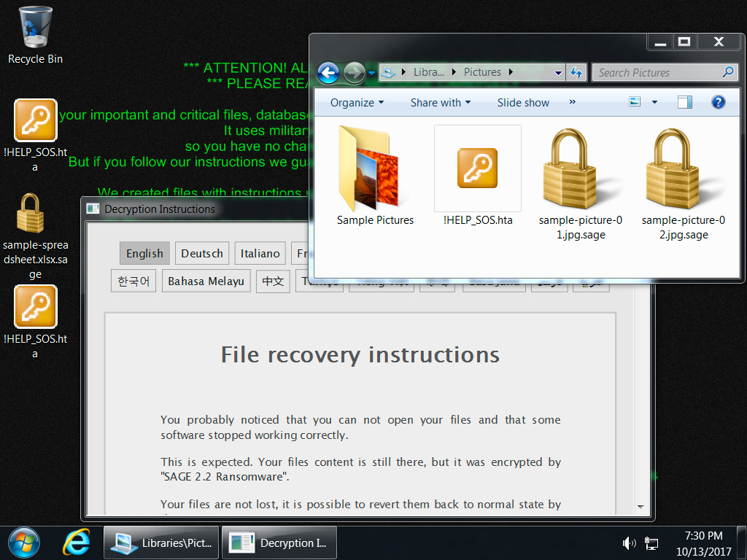Go back in the Pictures explorer window
747x560 pixels.
tap(328, 73)
